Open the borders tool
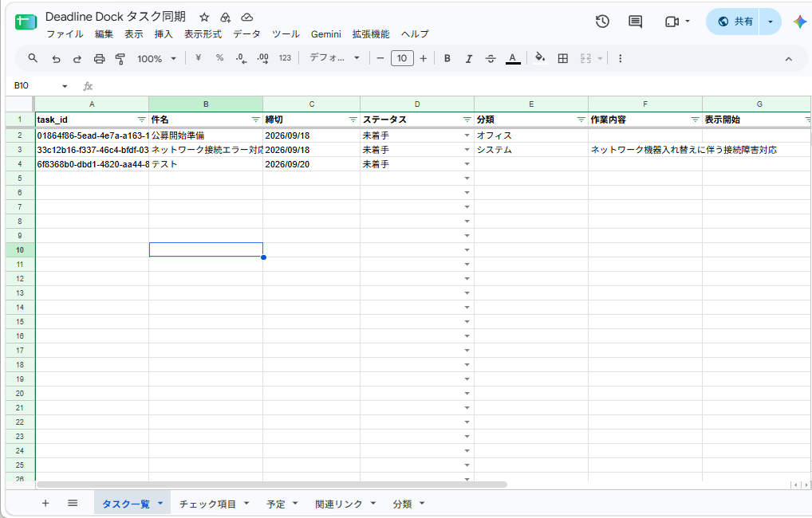 pos(563,58)
